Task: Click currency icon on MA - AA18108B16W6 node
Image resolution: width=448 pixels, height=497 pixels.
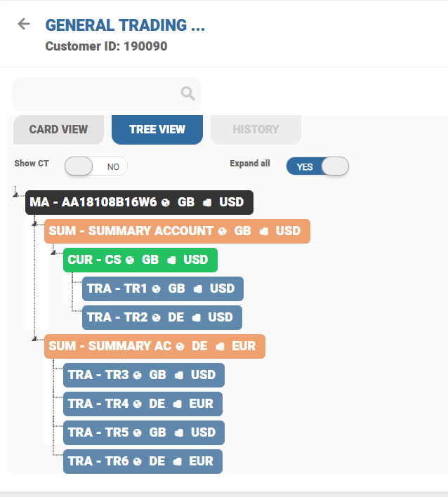Action: click(207, 202)
